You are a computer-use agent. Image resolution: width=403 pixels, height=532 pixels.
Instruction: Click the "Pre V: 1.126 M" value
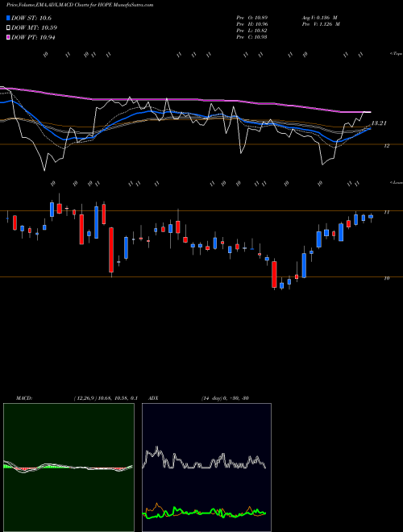pos(321,24)
